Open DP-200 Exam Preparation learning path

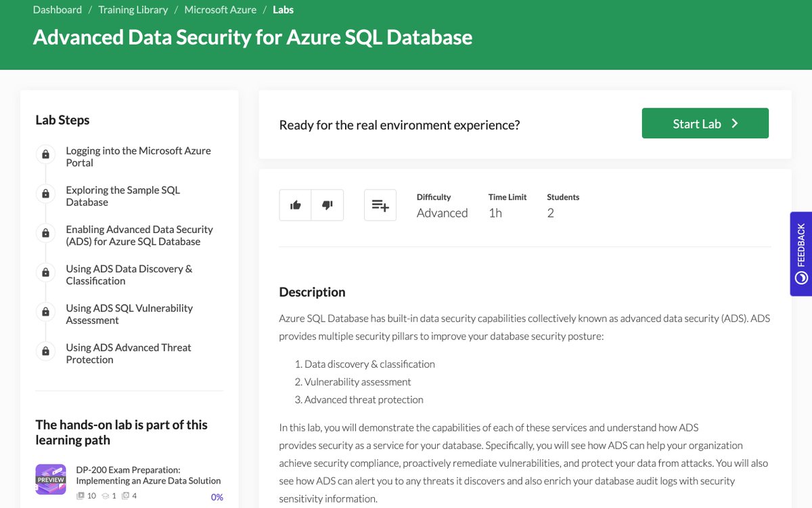[x=148, y=475]
